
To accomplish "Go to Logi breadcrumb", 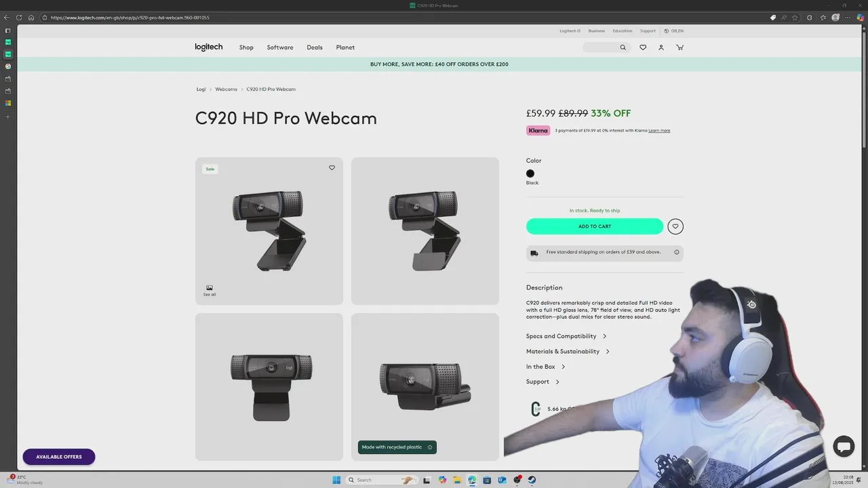I will [201, 89].
